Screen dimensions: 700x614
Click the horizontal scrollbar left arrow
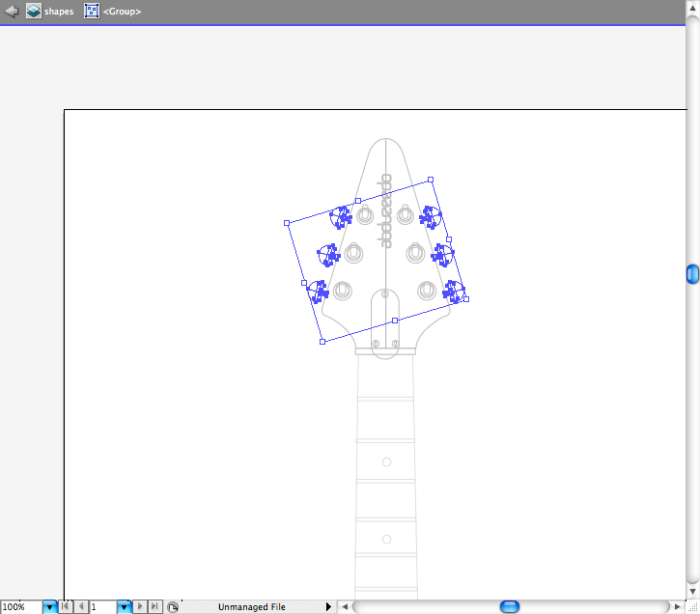click(345, 607)
